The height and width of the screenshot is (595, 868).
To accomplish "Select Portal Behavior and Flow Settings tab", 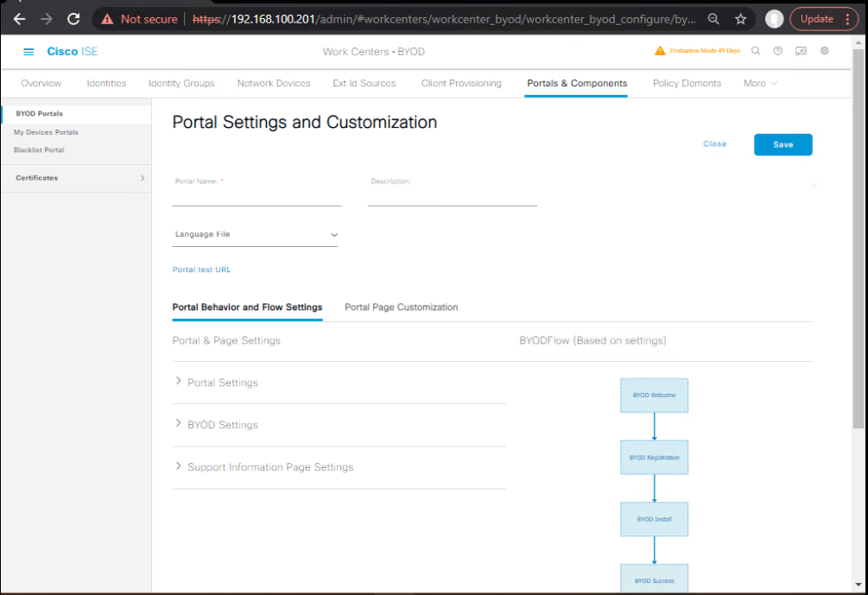I will pos(247,307).
